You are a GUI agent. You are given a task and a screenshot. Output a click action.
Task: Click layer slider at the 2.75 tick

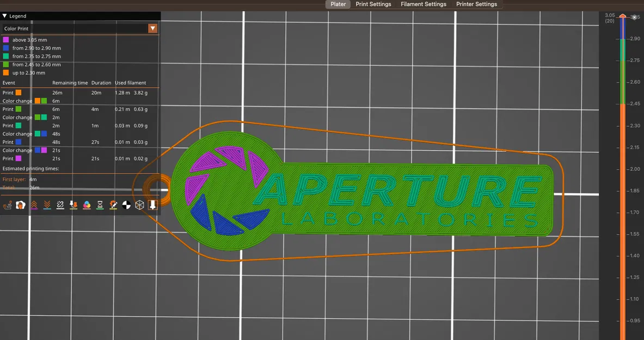pos(623,60)
